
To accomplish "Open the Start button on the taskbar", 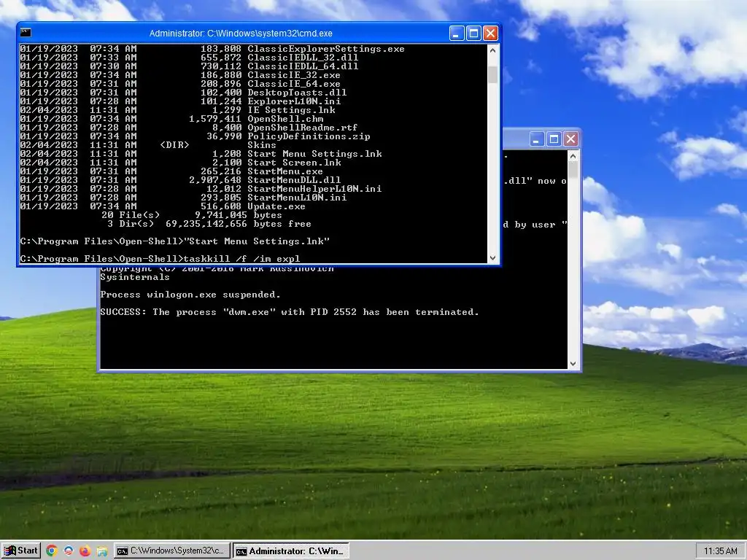I will (20, 551).
